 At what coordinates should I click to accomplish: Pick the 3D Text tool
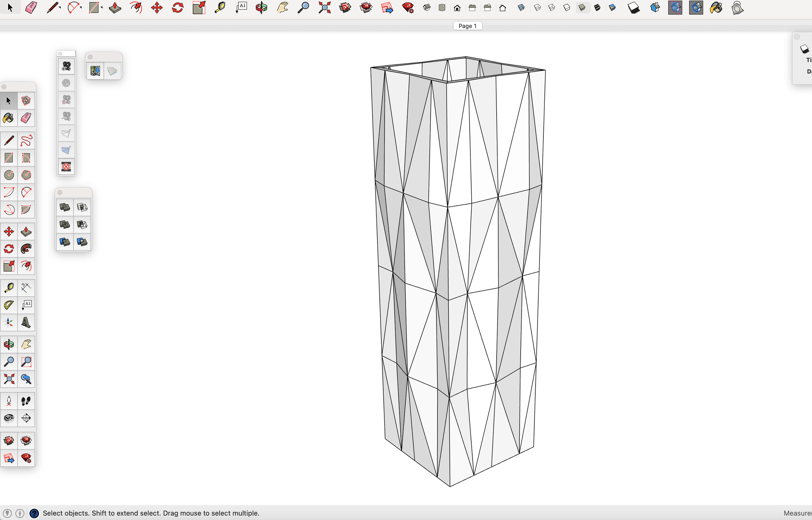point(26,323)
